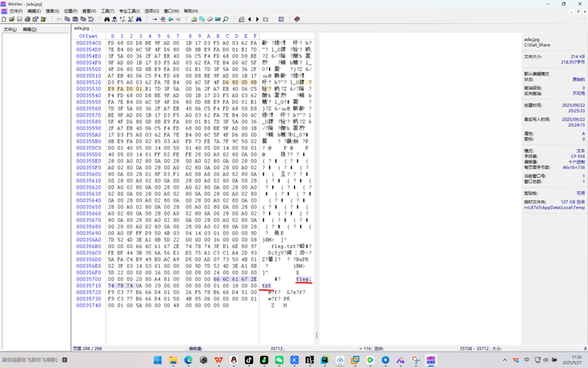Click the Go To Offset arrow icon
588x368 pixels.
[x=154, y=19]
